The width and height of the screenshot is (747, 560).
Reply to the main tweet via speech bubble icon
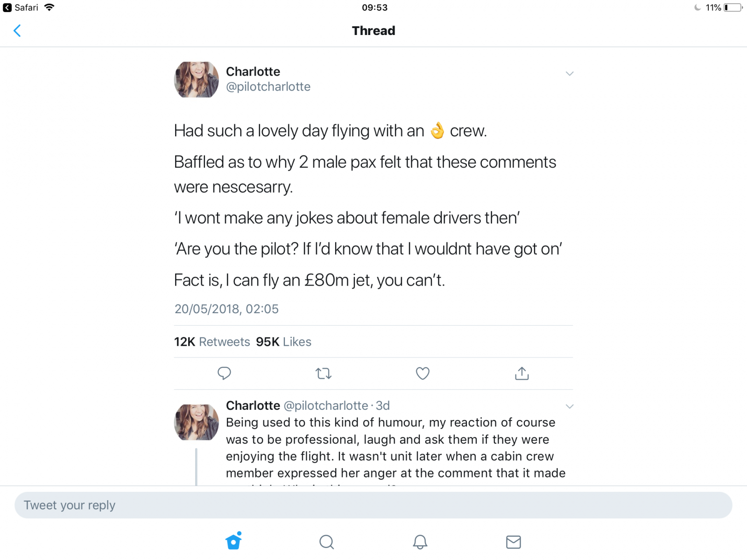pos(224,373)
